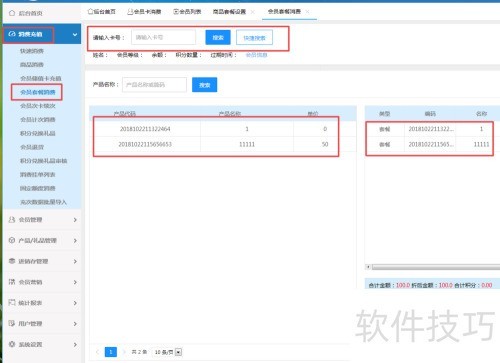This screenshot has width=500, height=363.
Task: Close the 会员套餐消费 tab with its X
Action: pyautogui.click(x=307, y=12)
